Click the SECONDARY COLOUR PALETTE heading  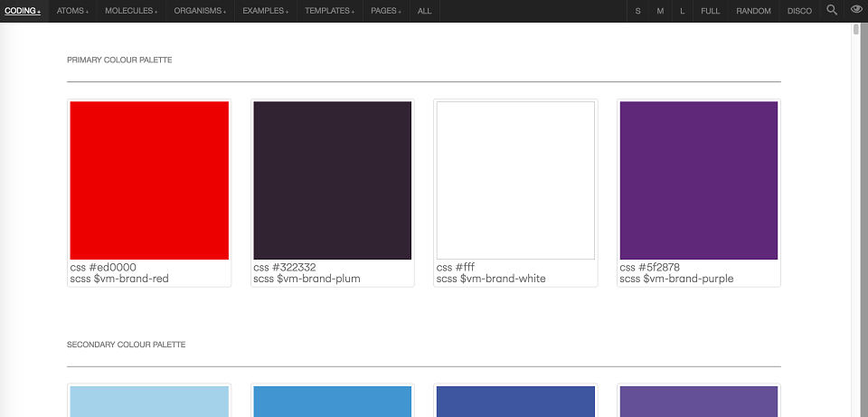[127, 345]
